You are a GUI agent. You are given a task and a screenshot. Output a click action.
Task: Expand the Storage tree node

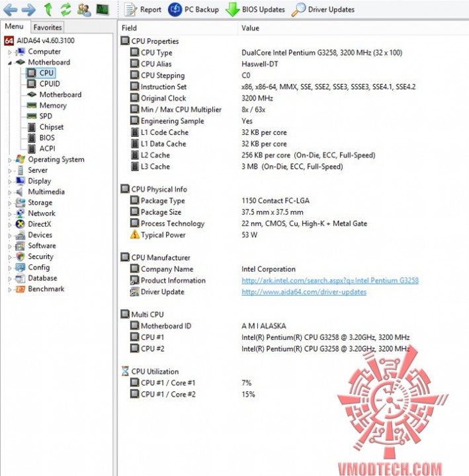10,203
